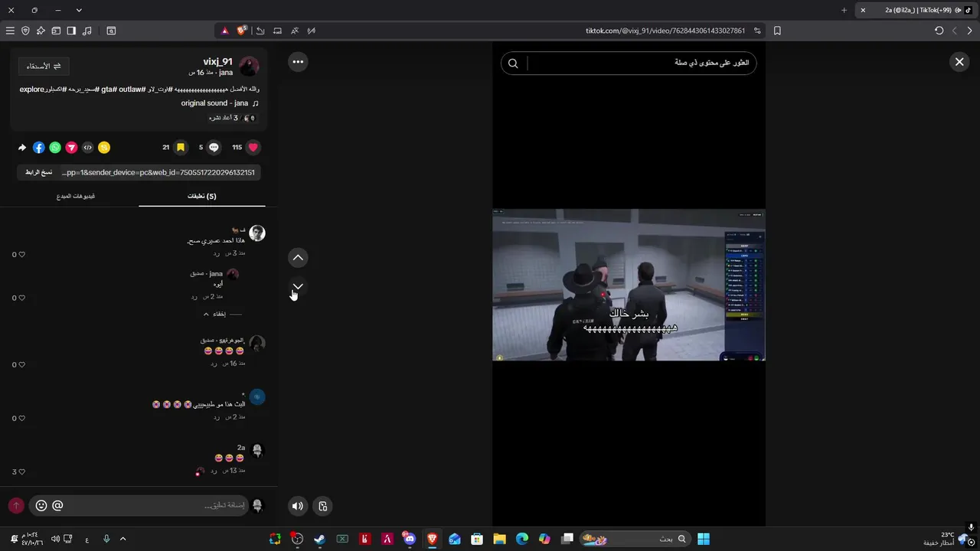Open the tab search dropdown chevron
The width and height of the screenshot is (980, 551).
pyautogui.click(x=79, y=10)
